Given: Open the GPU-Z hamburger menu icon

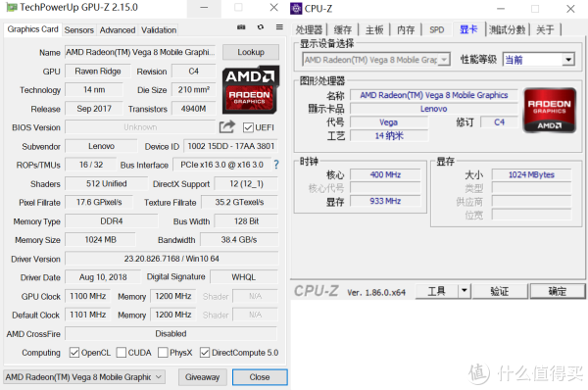Looking at the screenshot, I should pos(279,27).
